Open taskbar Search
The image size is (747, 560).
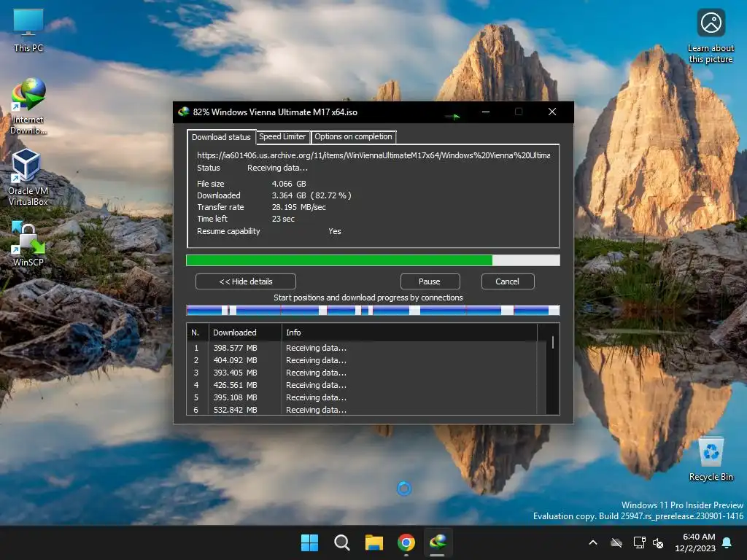pyautogui.click(x=341, y=542)
